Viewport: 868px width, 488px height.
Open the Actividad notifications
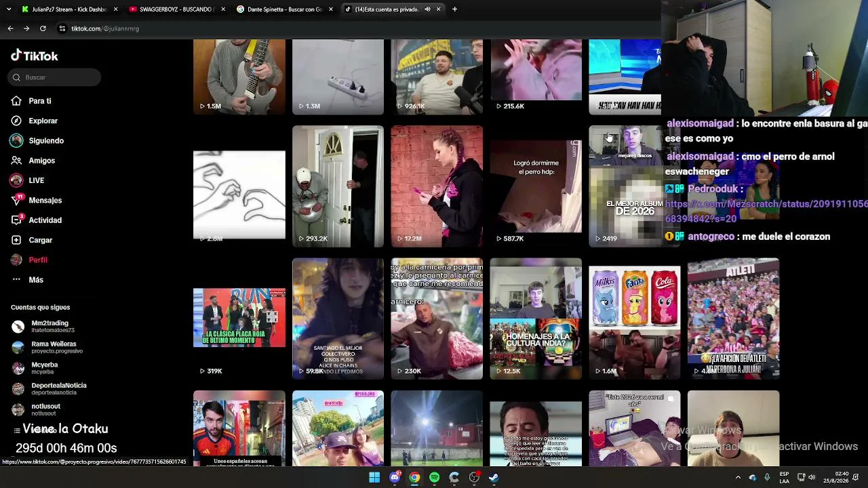[x=45, y=220]
